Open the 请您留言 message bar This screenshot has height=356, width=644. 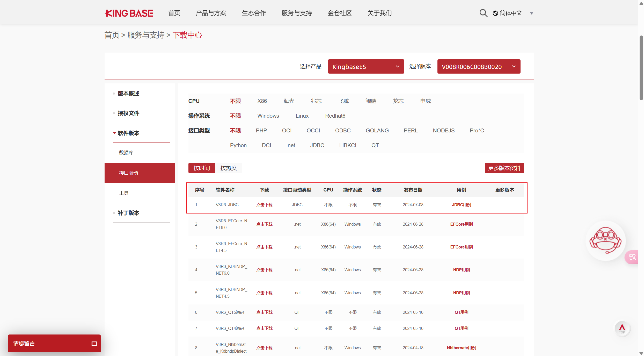coord(54,343)
